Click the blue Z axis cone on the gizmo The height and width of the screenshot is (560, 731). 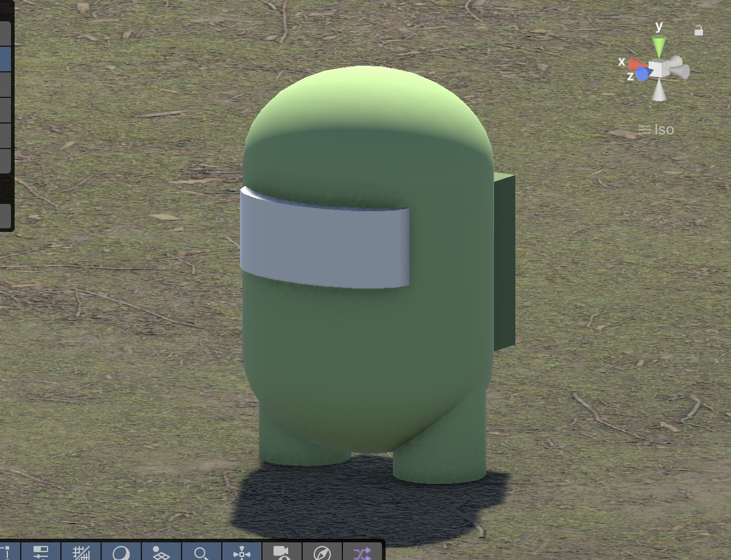pos(642,74)
